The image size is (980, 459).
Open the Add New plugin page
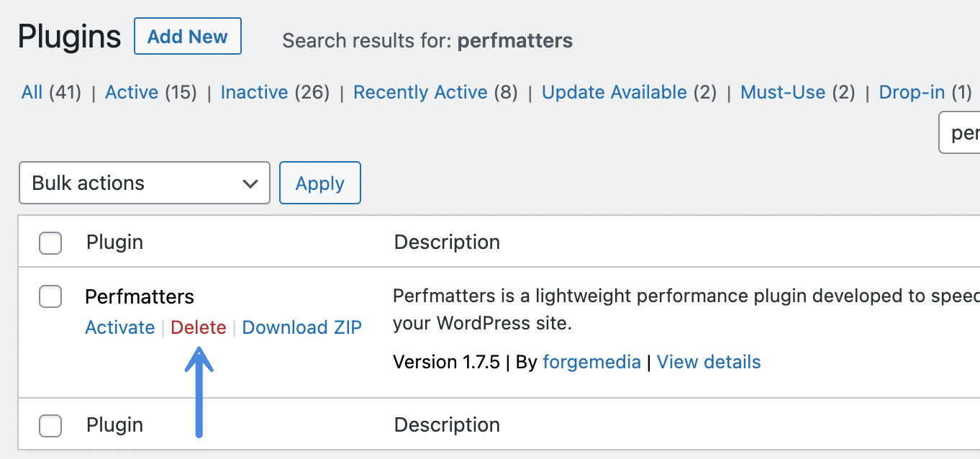(x=187, y=36)
